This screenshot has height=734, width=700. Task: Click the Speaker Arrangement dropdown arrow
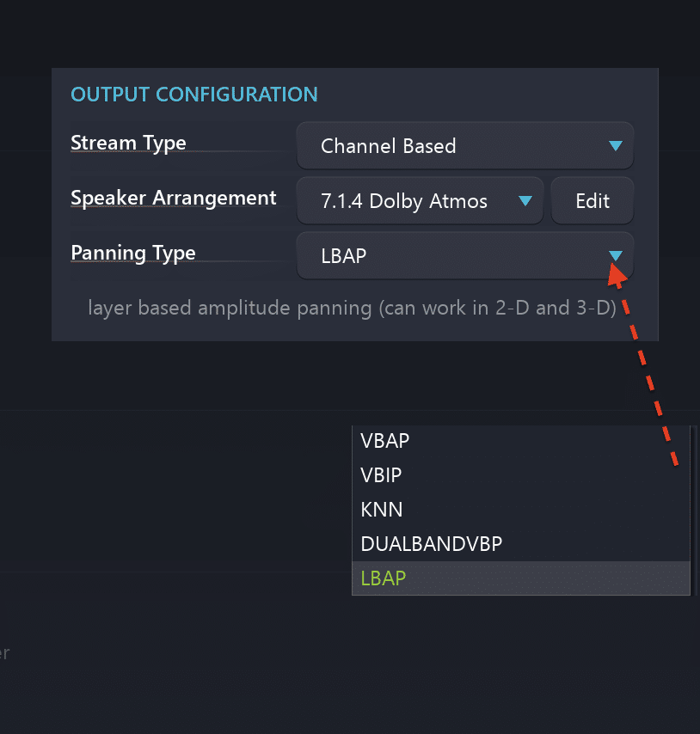tap(525, 201)
